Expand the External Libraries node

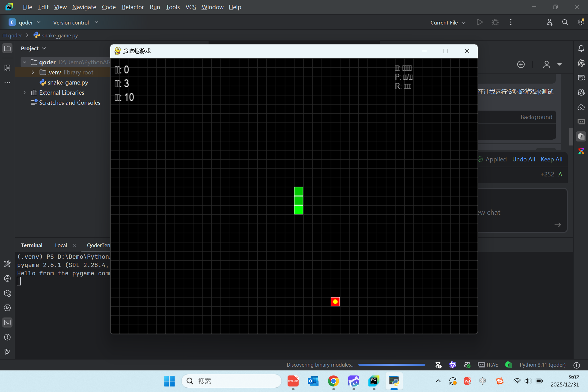point(24,92)
